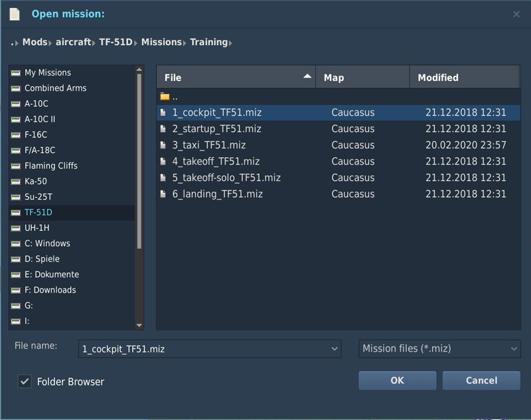Screen dimensions: 531x420
Task: Select 2_startup_TF51.miz file name
Action: [x=217, y=129]
